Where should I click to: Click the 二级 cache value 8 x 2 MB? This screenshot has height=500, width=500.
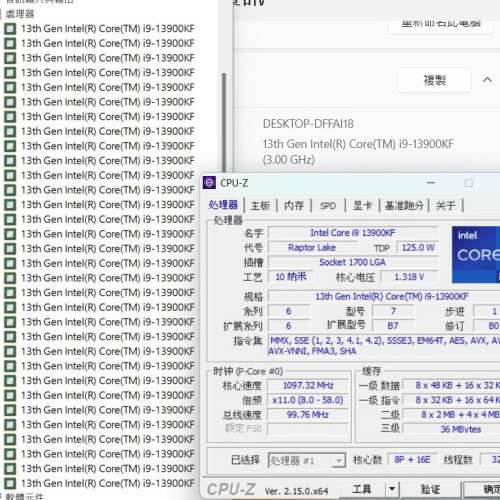tap(452, 415)
